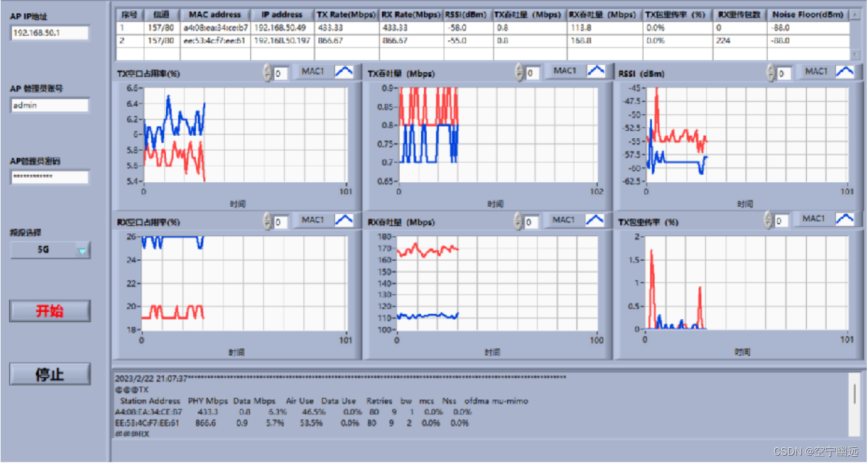868x463 pixels.
Task: Click the MAC1 legend label of the RX吞吐量 chart
Action: (x=565, y=220)
